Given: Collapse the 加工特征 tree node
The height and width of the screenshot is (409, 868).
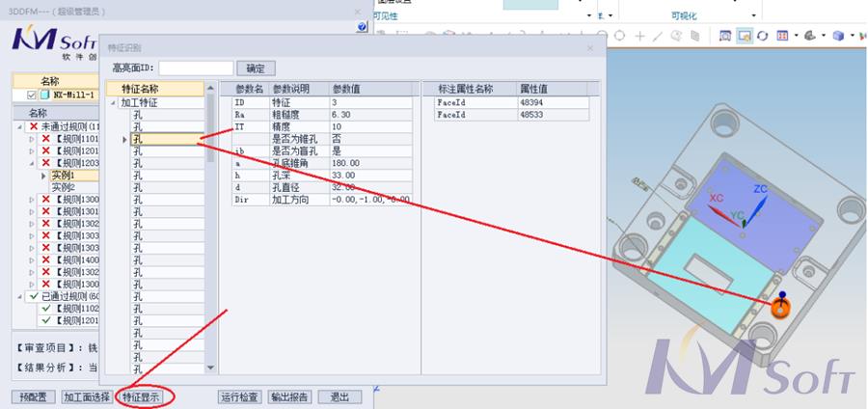Looking at the screenshot, I should 115,103.
